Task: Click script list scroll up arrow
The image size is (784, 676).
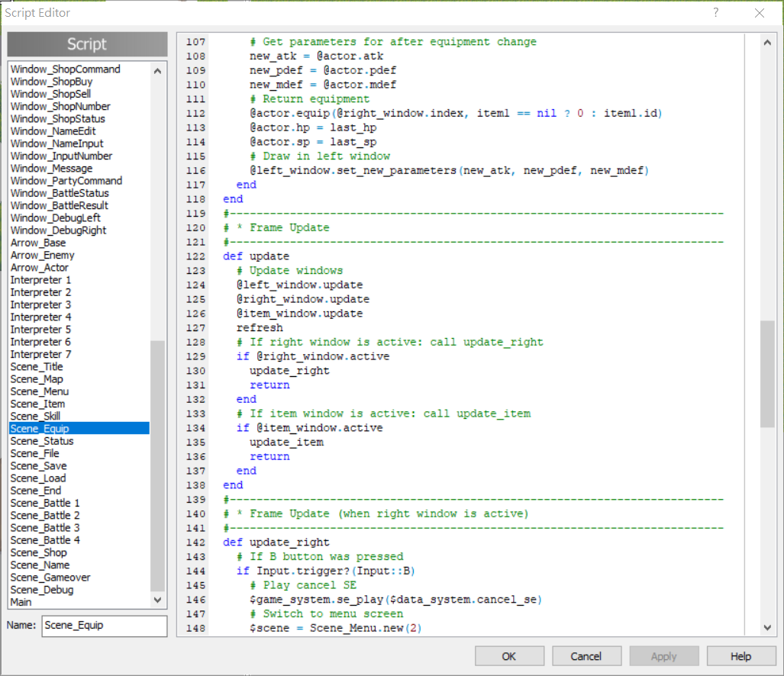Action: tap(157, 71)
